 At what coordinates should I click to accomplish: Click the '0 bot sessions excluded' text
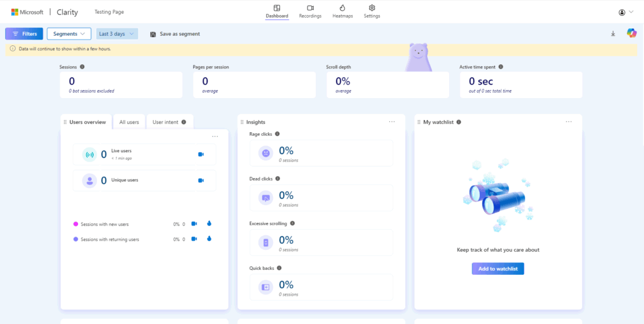point(92,91)
